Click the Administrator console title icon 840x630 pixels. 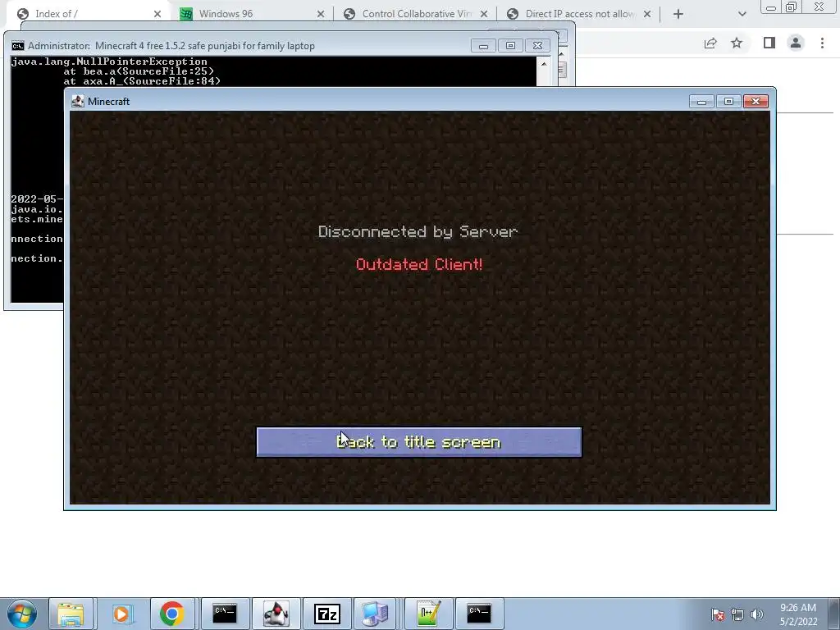18,46
